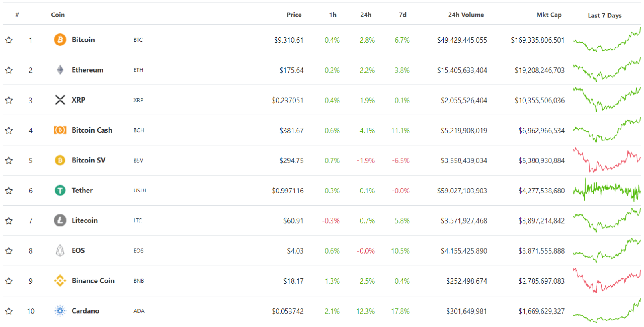Viewport: 644px width, 327px height.
Task: Click Bitcoin 24h volume $49,429,445,055
Action: pyautogui.click(x=462, y=40)
